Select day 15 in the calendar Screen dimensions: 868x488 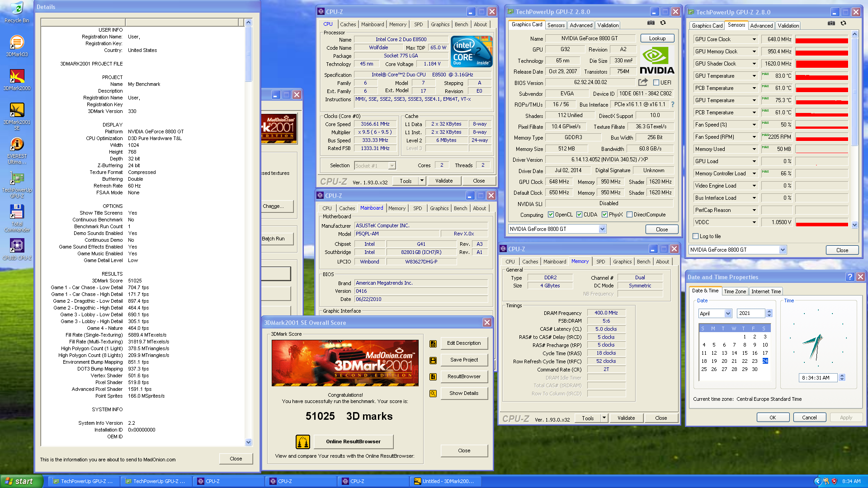744,353
